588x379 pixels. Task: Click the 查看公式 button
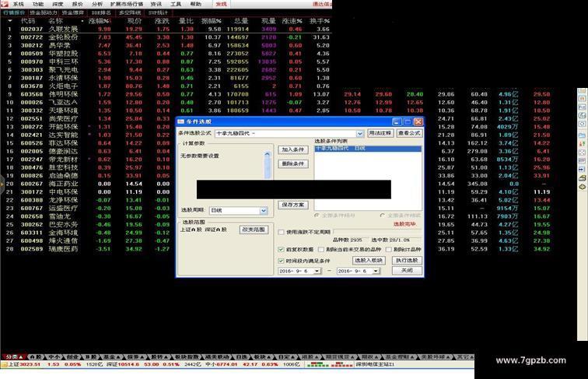409,133
